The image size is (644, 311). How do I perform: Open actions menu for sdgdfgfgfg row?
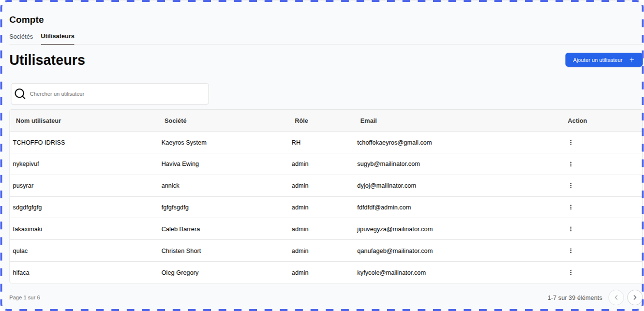click(x=570, y=207)
